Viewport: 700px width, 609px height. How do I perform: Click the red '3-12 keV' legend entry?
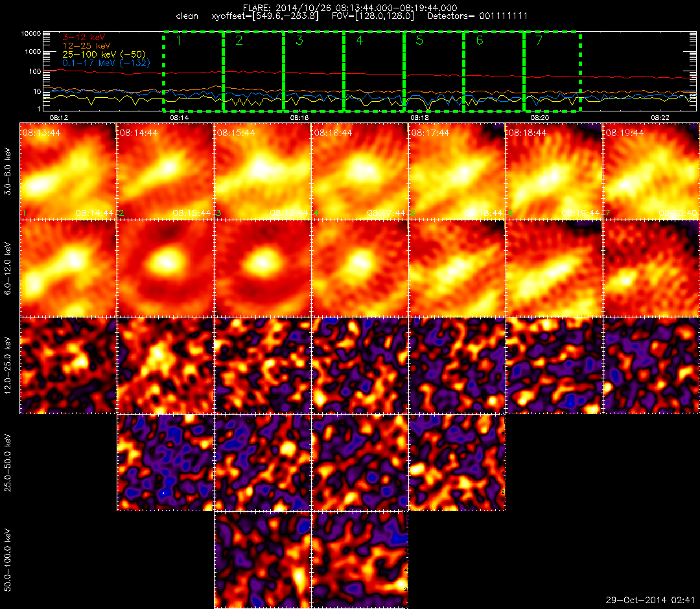coord(84,38)
